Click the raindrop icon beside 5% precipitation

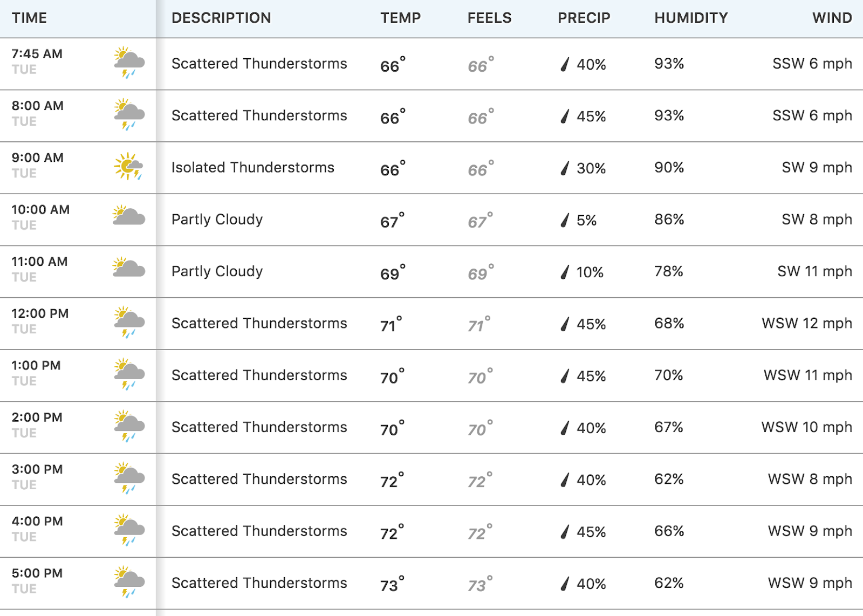pos(565,220)
